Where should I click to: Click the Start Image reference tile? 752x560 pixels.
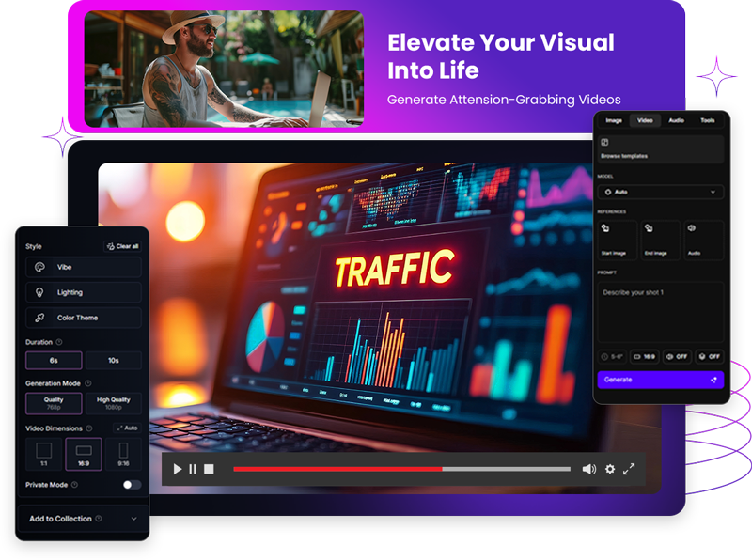point(616,240)
